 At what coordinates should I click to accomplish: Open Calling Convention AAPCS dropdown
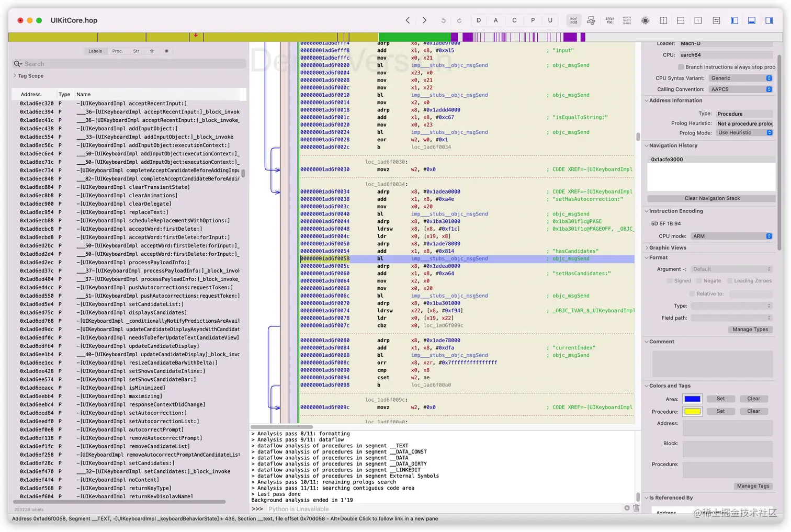(741, 89)
